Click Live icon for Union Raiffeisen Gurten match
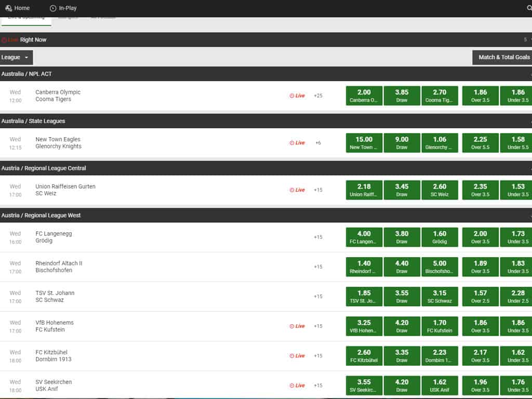The image size is (532, 399). pyautogui.click(x=297, y=190)
